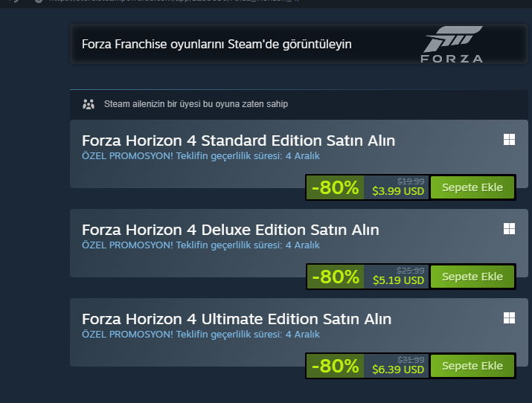Click the $5.19 USD discounted price

[398, 280]
